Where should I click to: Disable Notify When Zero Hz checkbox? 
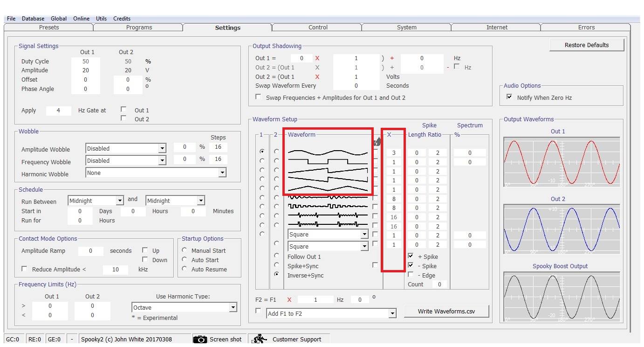point(509,97)
